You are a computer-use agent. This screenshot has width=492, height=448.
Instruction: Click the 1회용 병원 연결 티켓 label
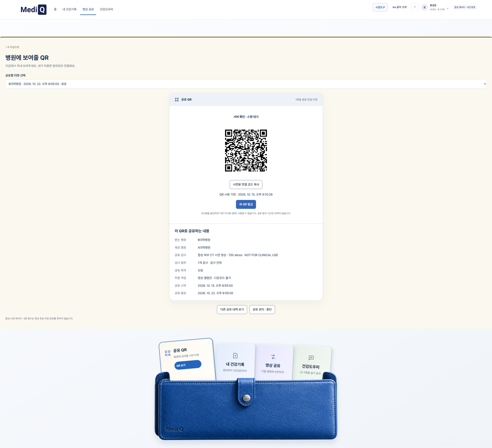(306, 100)
